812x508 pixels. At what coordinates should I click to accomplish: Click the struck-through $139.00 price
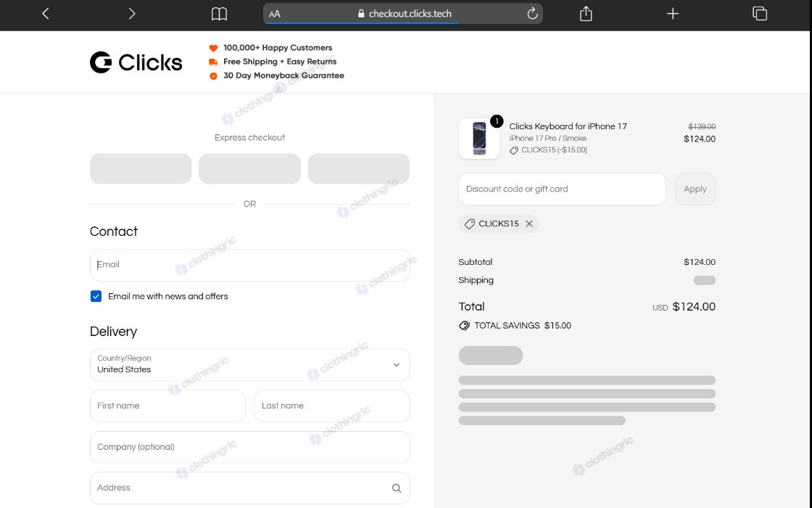point(702,126)
